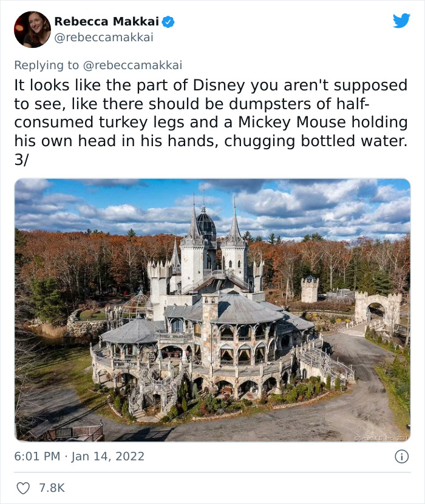The width and height of the screenshot is (425, 504).
Task: Click the 6:01 PM timestamp
Action: [x=37, y=457]
